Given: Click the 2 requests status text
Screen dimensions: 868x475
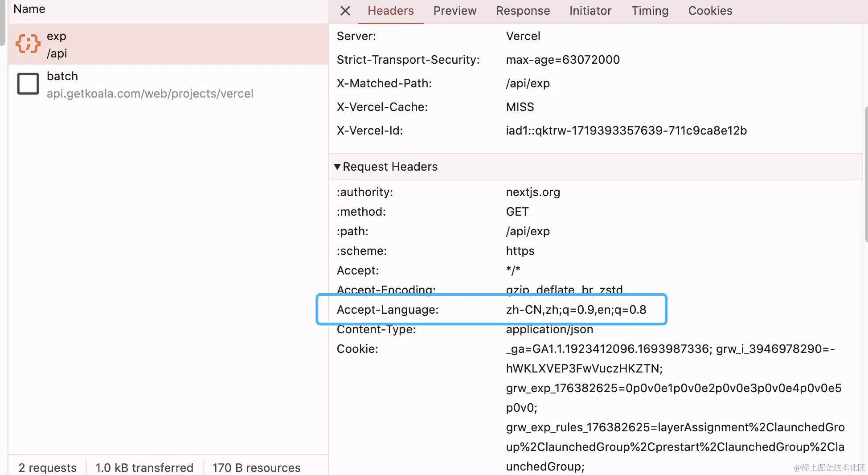Looking at the screenshot, I should point(47,467).
